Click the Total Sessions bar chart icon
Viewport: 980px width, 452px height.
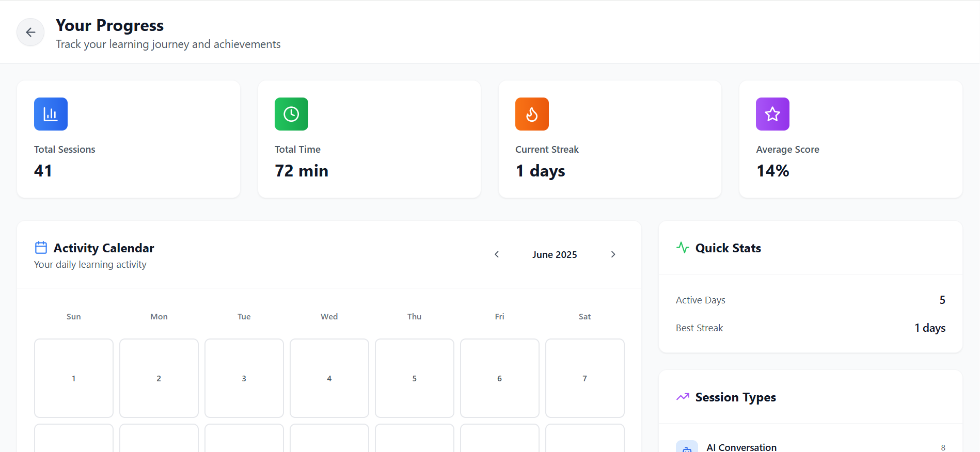click(x=51, y=114)
